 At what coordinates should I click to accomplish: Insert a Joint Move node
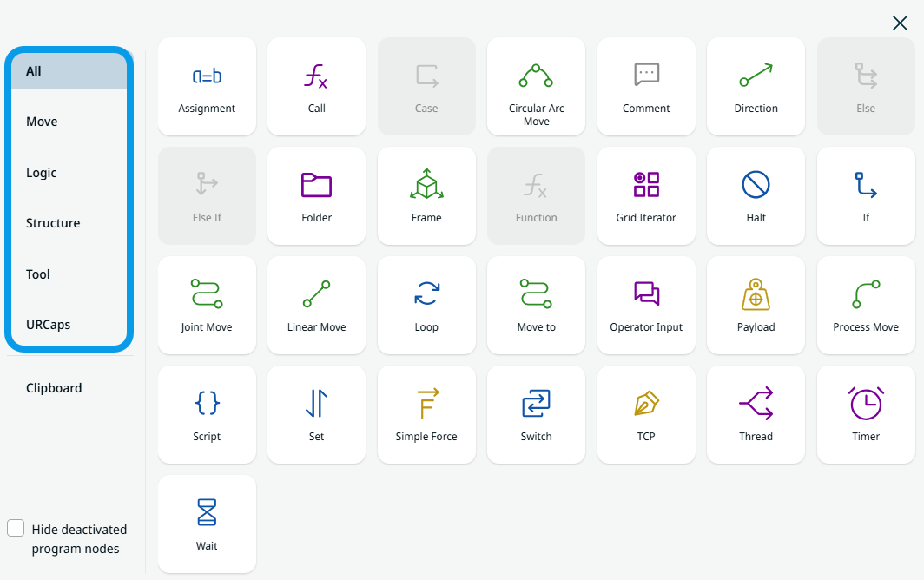pos(207,306)
